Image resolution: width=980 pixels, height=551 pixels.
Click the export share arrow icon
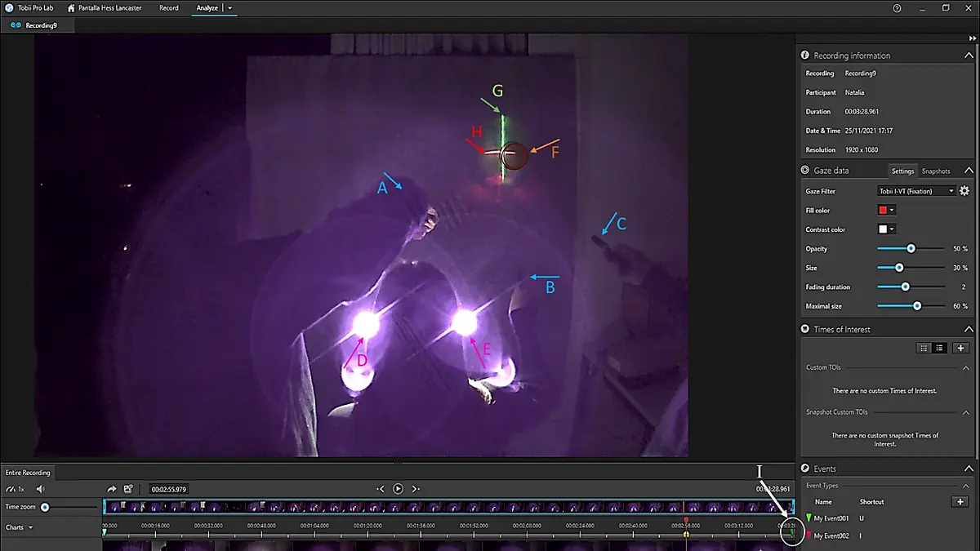pyautogui.click(x=112, y=489)
